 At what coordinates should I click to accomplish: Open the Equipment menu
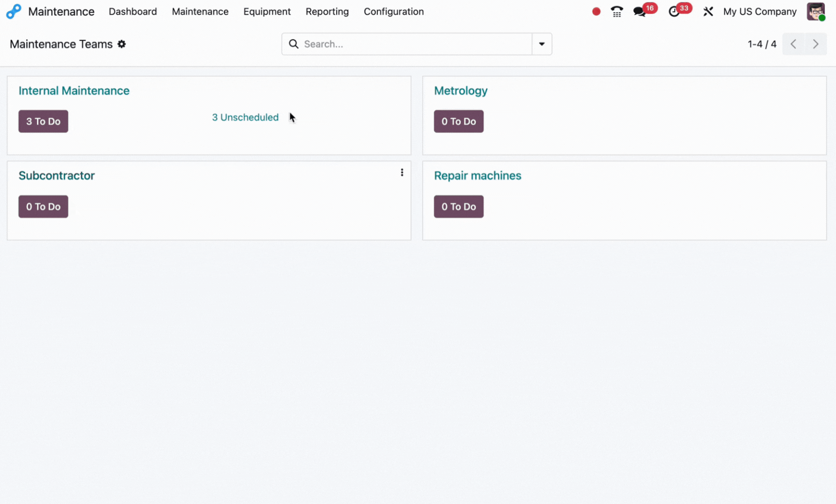click(x=267, y=12)
